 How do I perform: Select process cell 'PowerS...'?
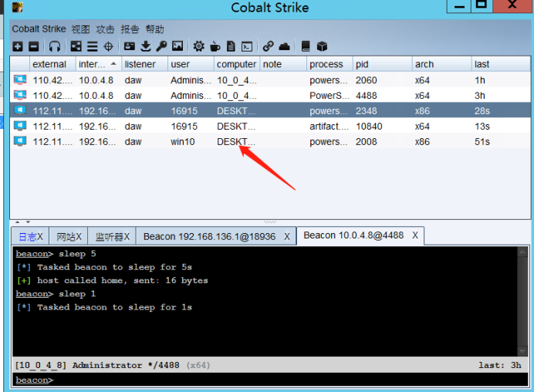click(x=329, y=96)
